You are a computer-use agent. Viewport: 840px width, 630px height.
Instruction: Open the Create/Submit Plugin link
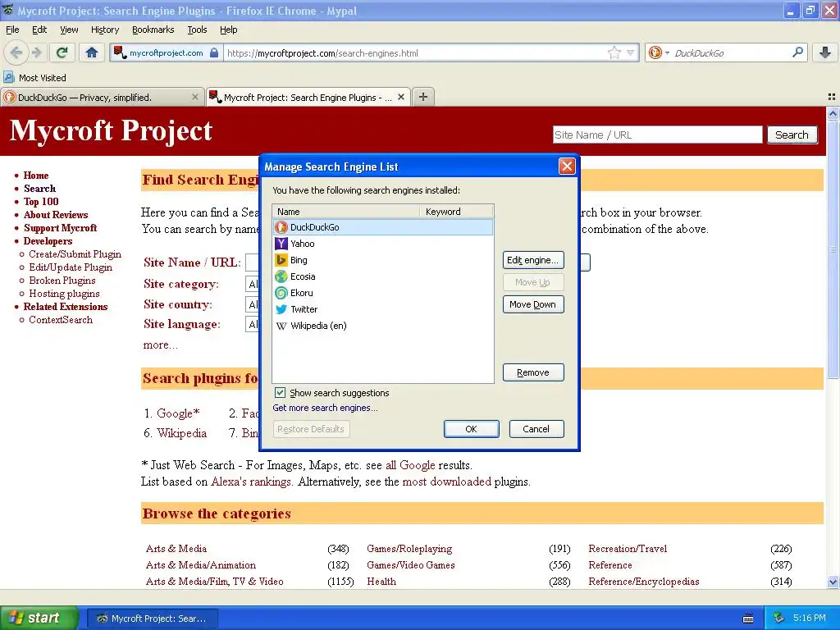click(75, 254)
